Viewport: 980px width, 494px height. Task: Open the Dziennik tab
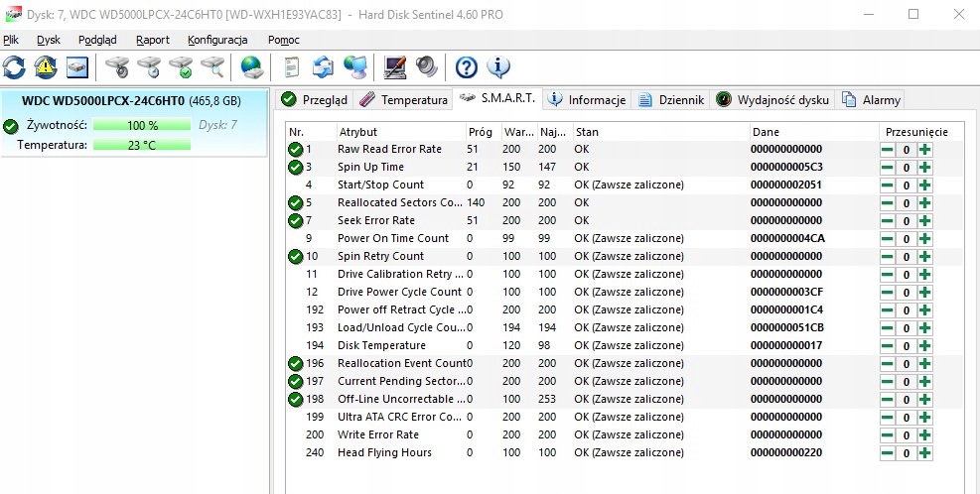(x=671, y=100)
